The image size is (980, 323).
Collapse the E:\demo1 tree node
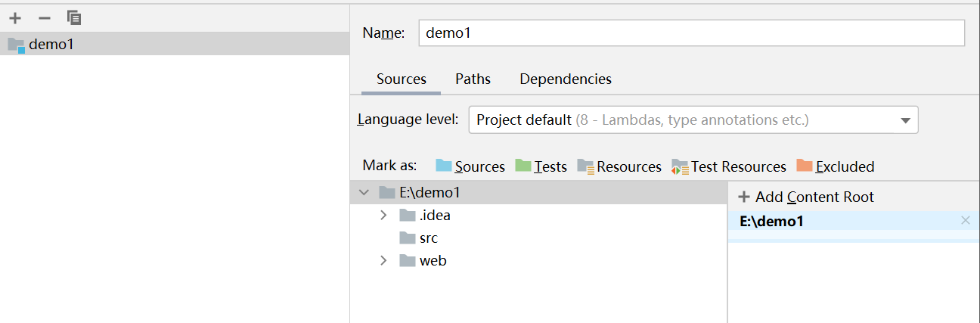365,193
